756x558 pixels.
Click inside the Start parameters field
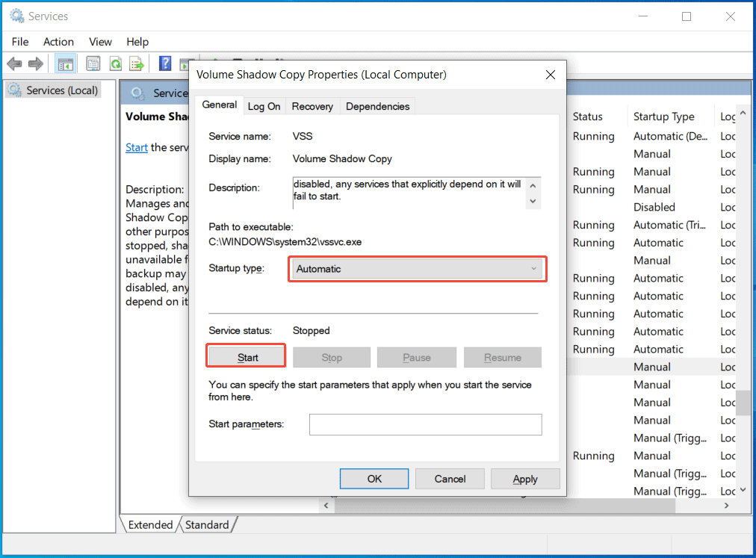tap(424, 424)
